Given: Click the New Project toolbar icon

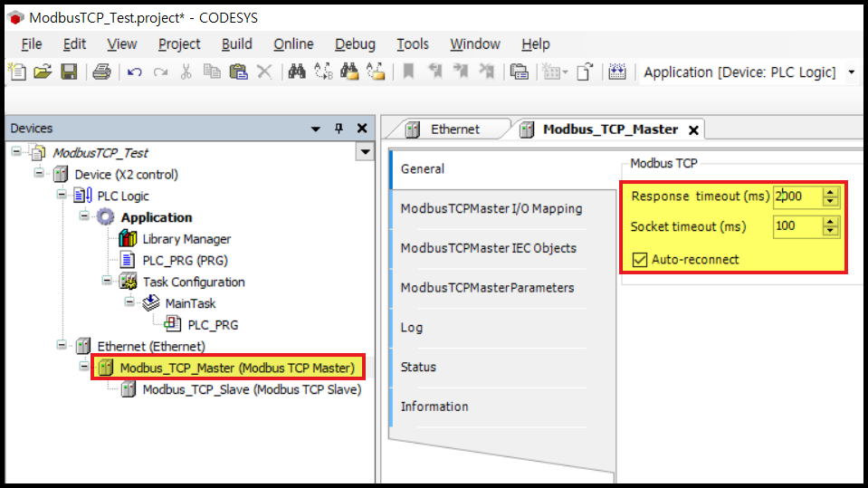Looking at the screenshot, I should click(17, 72).
